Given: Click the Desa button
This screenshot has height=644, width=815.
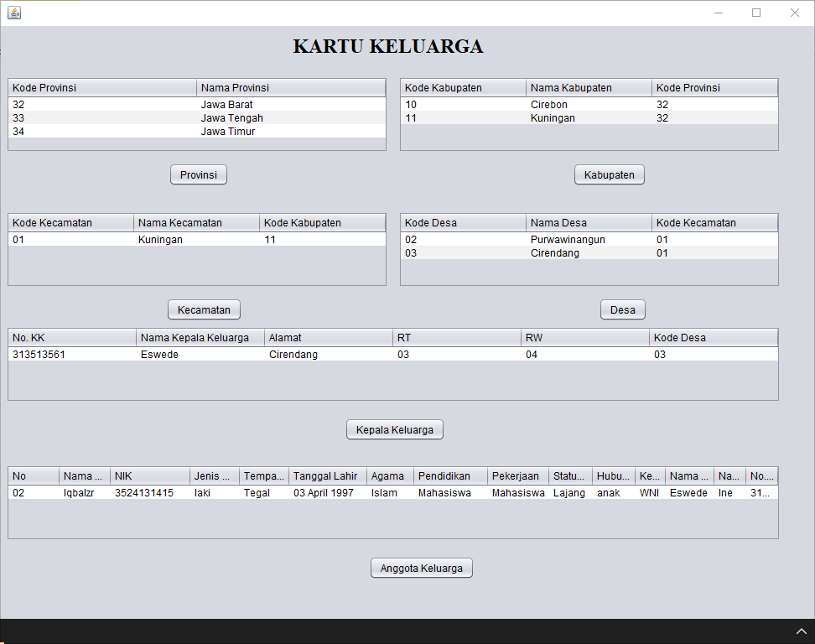Looking at the screenshot, I should [622, 309].
